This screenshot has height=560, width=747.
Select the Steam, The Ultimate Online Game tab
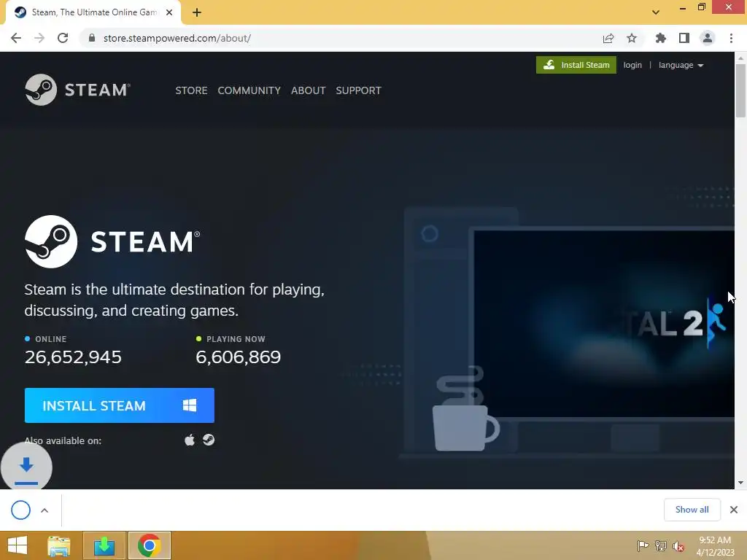93,12
